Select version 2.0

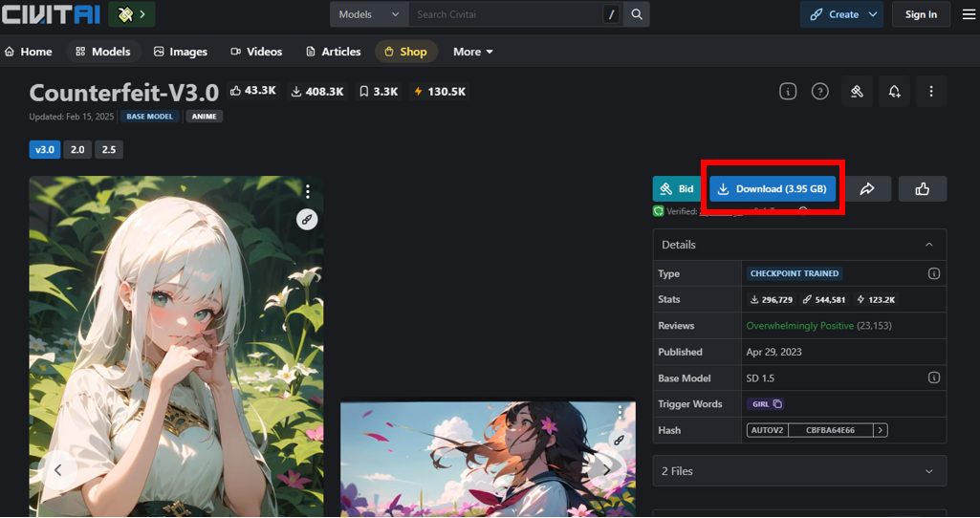[x=77, y=150]
